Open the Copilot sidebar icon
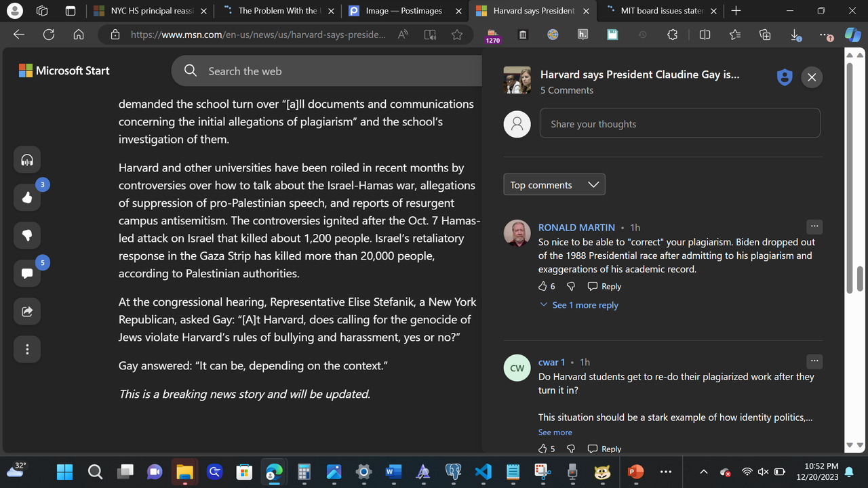 (852, 35)
